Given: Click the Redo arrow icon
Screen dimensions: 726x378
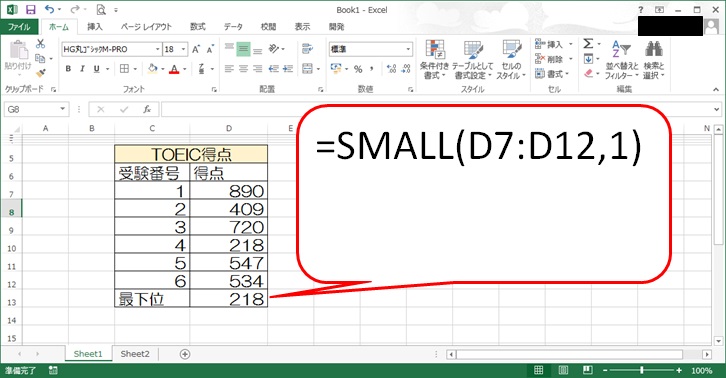Looking at the screenshot, I should pos(75,9).
